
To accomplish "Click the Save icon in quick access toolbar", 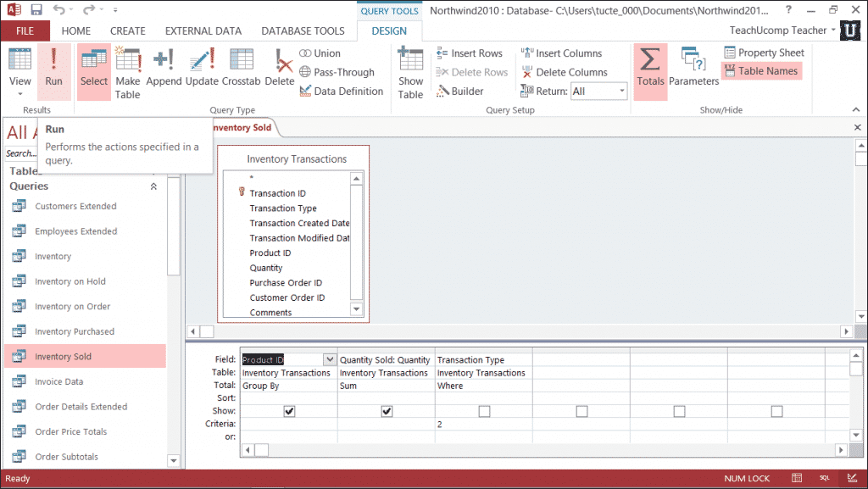I will (x=36, y=9).
